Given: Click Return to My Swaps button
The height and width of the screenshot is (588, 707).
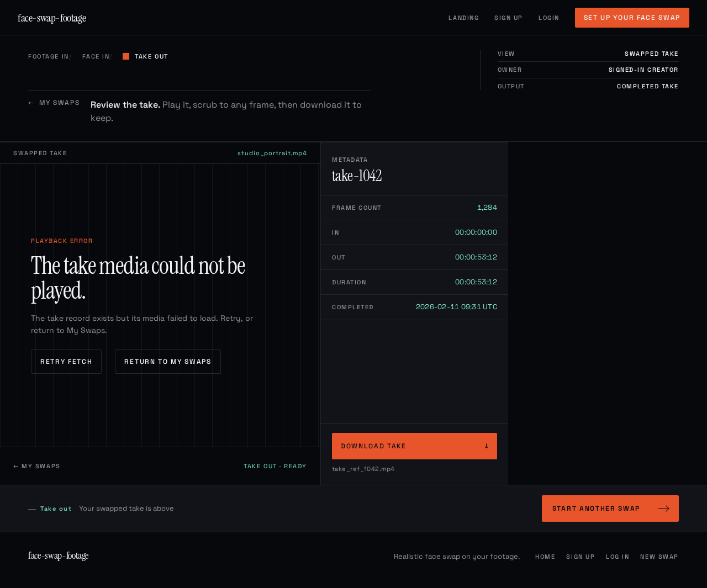Looking at the screenshot, I should coord(168,362).
